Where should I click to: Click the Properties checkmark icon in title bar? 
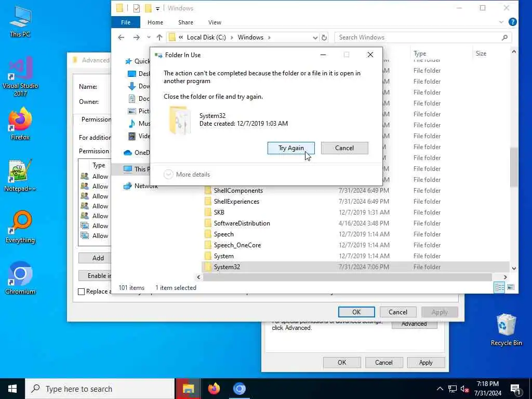[x=137, y=8]
